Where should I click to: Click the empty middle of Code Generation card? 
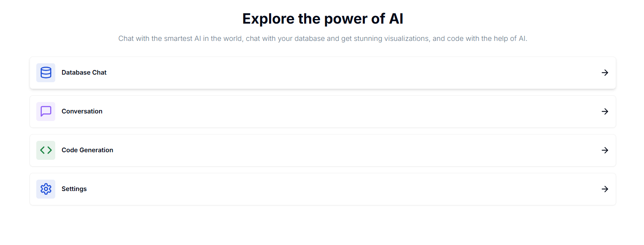coord(323,150)
